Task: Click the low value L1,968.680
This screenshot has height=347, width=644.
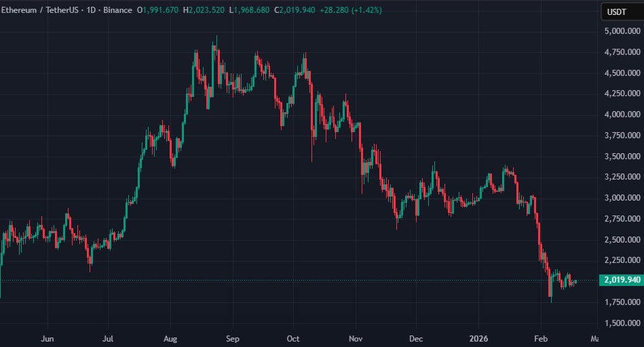Action: coord(249,10)
